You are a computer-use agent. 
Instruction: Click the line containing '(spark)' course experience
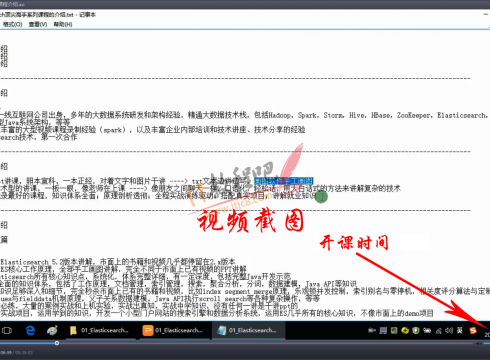153,130
